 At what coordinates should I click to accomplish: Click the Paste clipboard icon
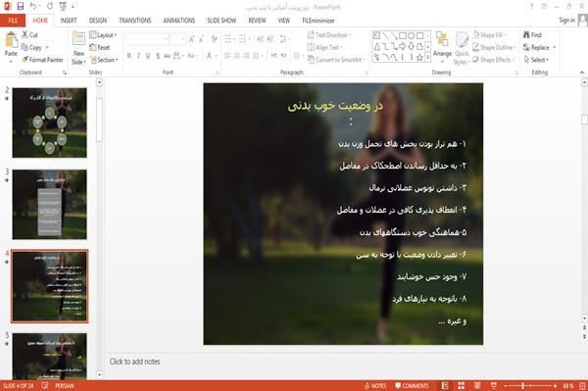coord(11,40)
